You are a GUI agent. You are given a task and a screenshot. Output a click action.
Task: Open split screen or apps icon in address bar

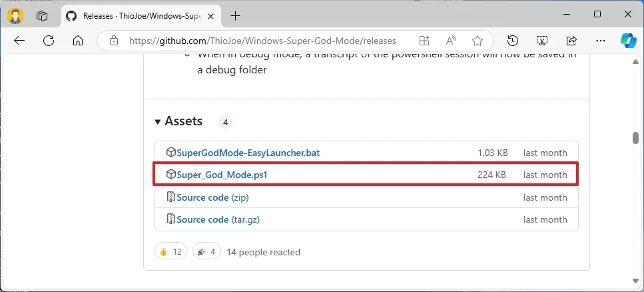pos(424,40)
